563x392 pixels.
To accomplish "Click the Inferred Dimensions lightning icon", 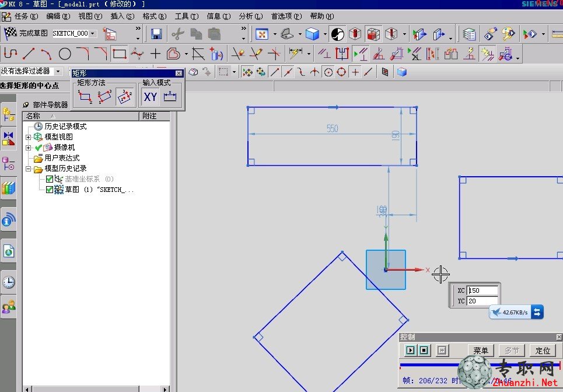I will [296, 54].
